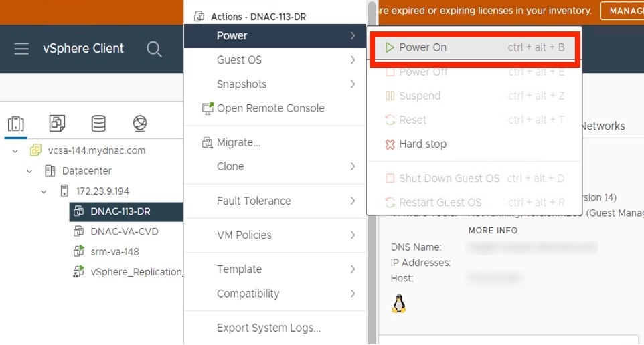Click the search magnifier icon
Image resolution: width=644 pixels, height=345 pixels.
pyautogui.click(x=154, y=49)
